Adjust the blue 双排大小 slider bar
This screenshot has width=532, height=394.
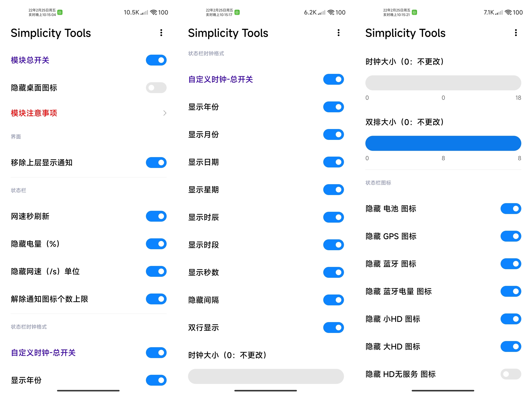point(443,143)
